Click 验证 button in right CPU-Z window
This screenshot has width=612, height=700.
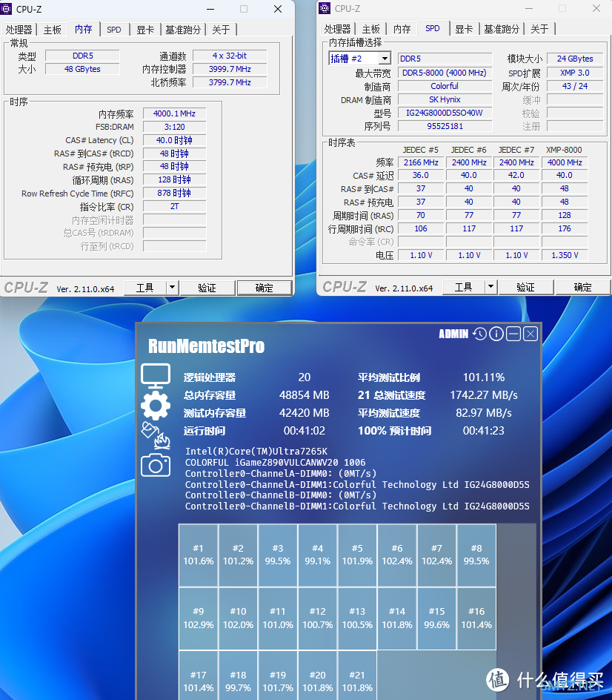[525, 287]
